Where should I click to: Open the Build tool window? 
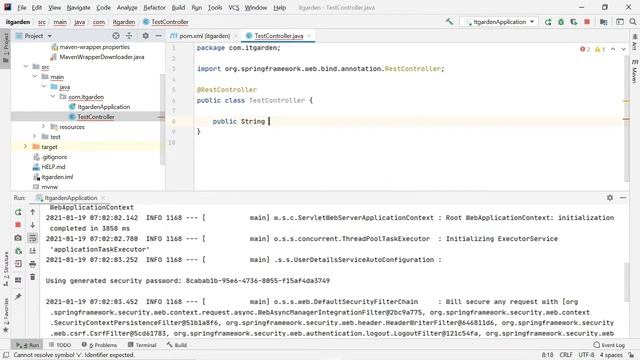[x=177, y=345]
